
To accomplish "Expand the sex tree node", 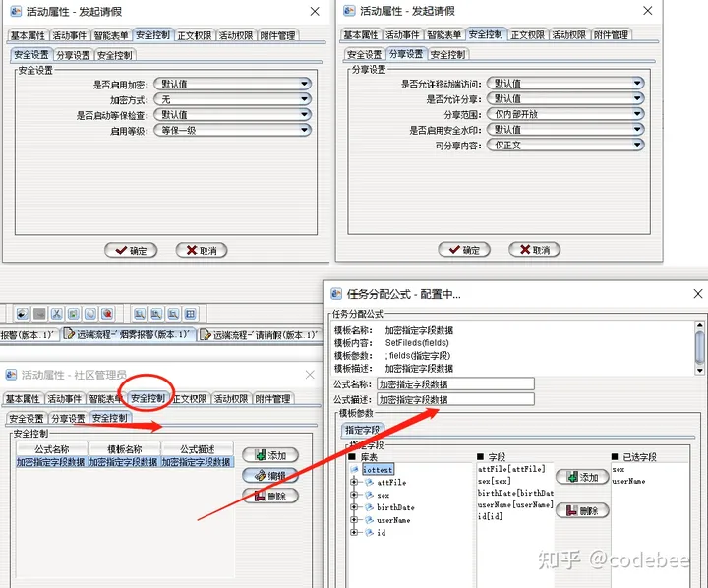I will [354, 495].
